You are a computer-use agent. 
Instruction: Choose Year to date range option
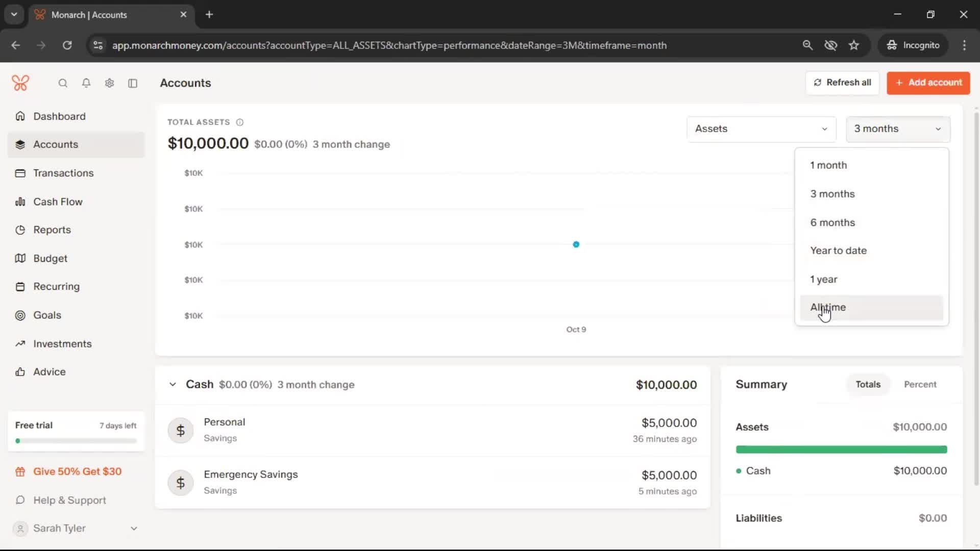[838, 251]
